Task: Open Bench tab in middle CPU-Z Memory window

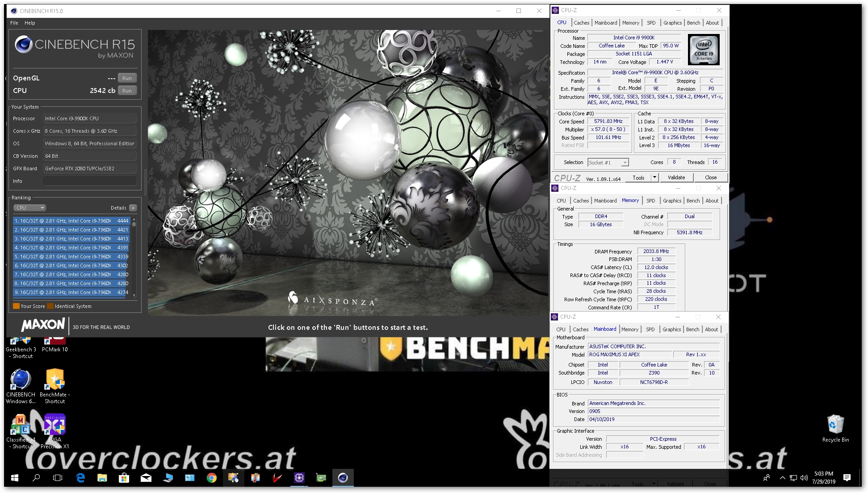Action: point(693,201)
